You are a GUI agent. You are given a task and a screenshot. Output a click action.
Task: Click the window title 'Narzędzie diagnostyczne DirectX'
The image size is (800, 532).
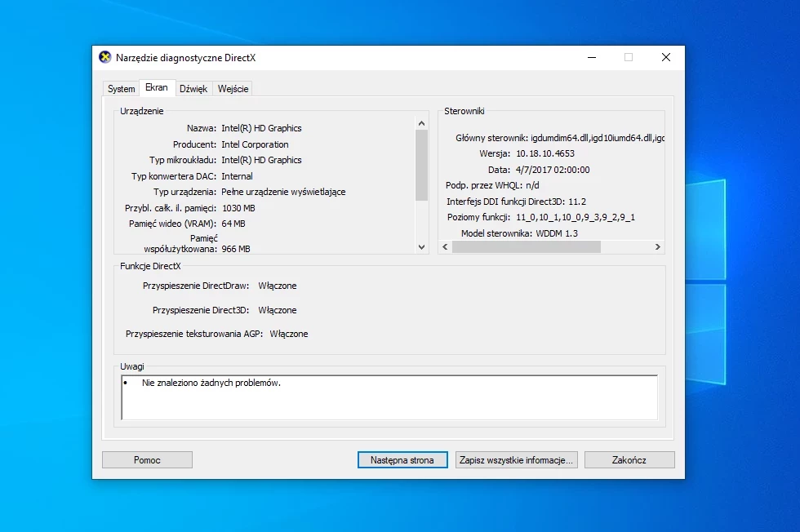[x=186, y=58]
